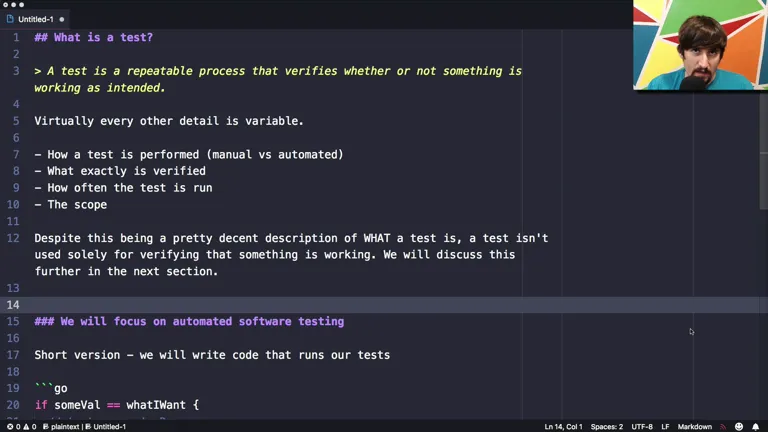Image resolution: width=768 pixels, height=432 pixels.
Task: Click the file icon in Untitled-1 tab
Action: click(10, 19)
